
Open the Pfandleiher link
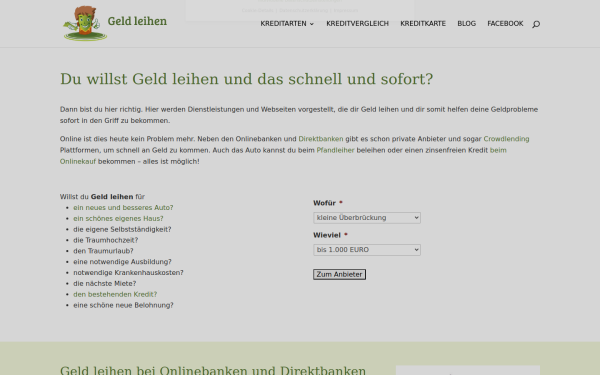335,150
